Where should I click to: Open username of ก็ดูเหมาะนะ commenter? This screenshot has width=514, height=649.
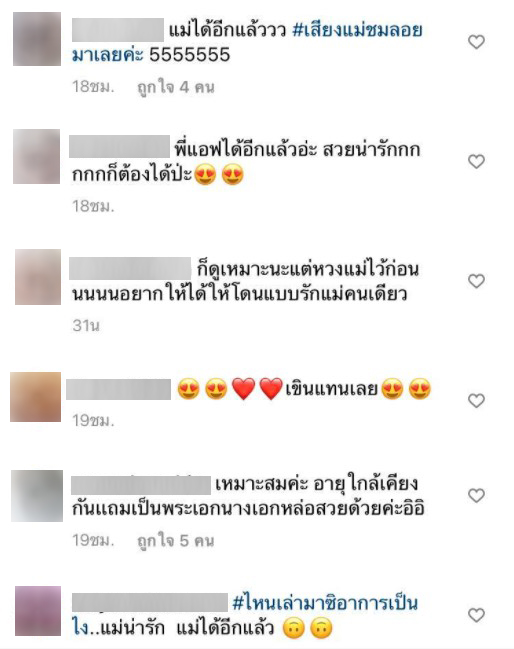tap(130, 268)
